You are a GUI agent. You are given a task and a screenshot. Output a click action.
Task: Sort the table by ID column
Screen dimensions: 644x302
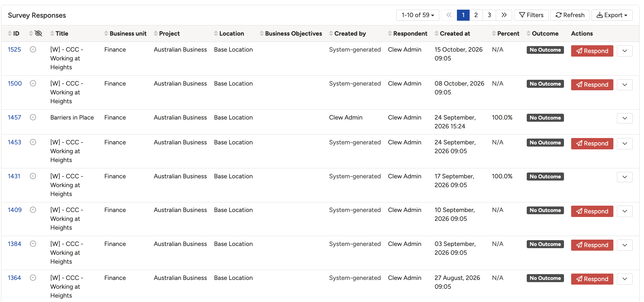pyautogui.click(x=14, y=33)
